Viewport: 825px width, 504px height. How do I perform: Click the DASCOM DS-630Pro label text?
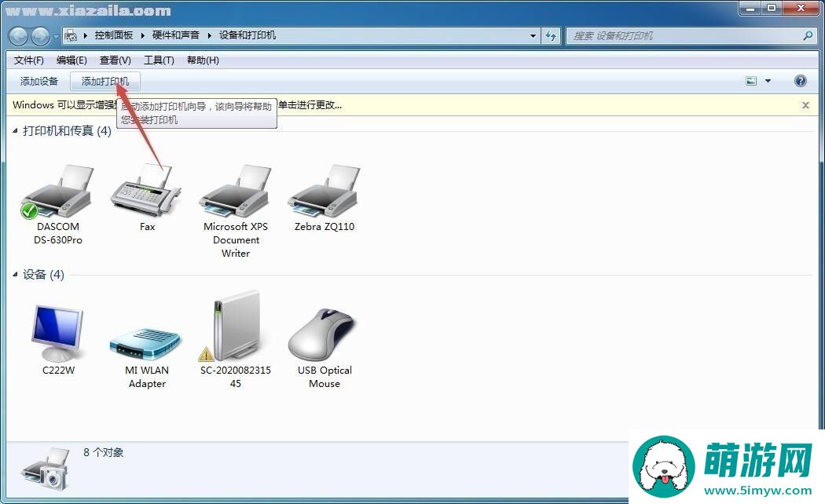click(x=58, y=233)
